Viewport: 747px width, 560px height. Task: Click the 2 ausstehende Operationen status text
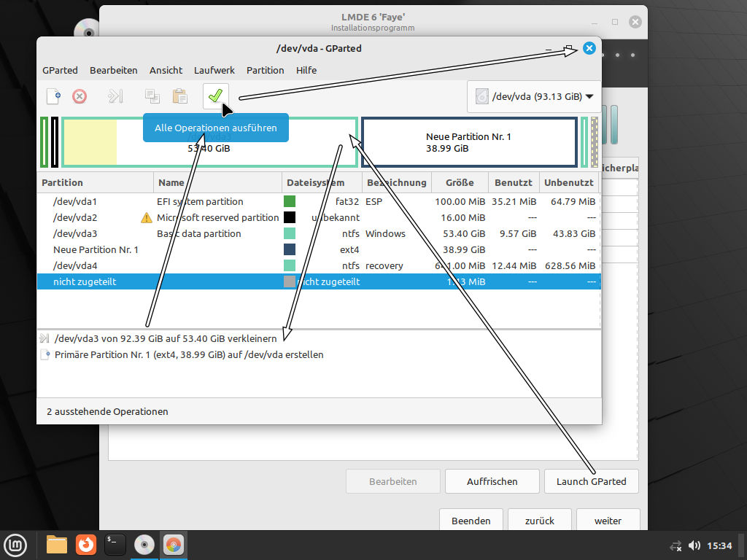107,411
